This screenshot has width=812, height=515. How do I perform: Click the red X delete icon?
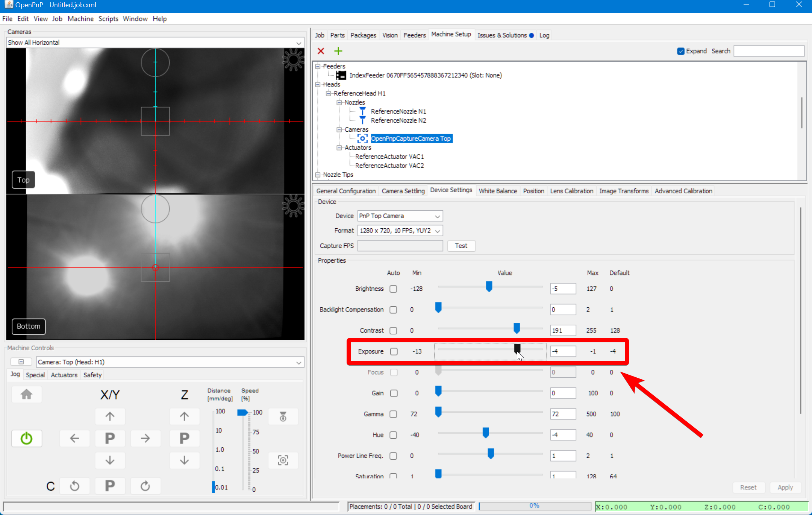(321, 51)
